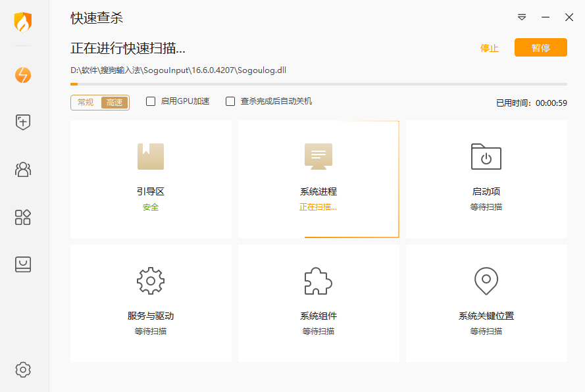585x392 pixels.
Task: Open the lightning quick scan sidebar icon
Action: [x=23, y=75]
